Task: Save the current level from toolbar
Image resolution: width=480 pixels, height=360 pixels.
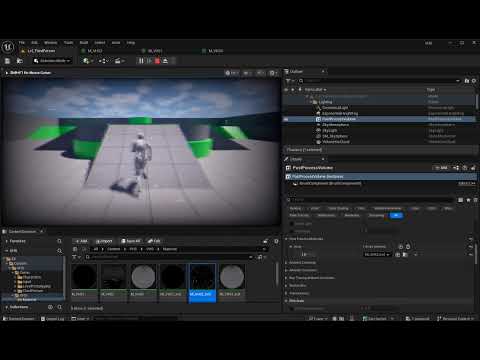Action: (x=7, y=61)
